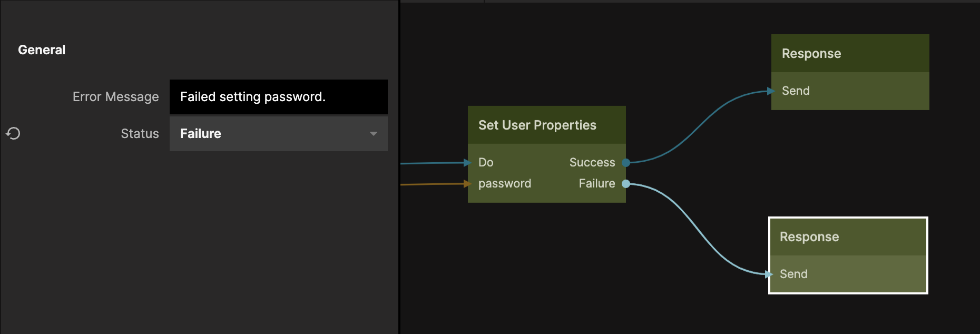Viewport: 980px width, 334px height.
Task: Click the Status property label
Action: point(140,134)
